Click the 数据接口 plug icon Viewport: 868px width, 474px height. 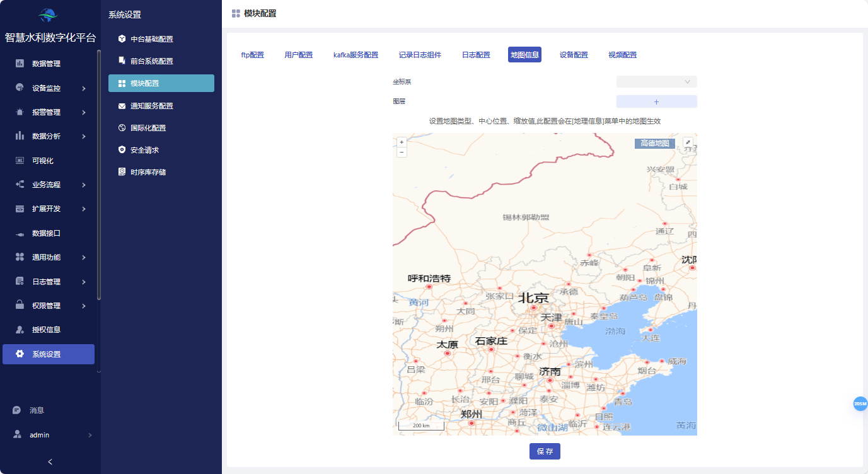click(20, 233)
